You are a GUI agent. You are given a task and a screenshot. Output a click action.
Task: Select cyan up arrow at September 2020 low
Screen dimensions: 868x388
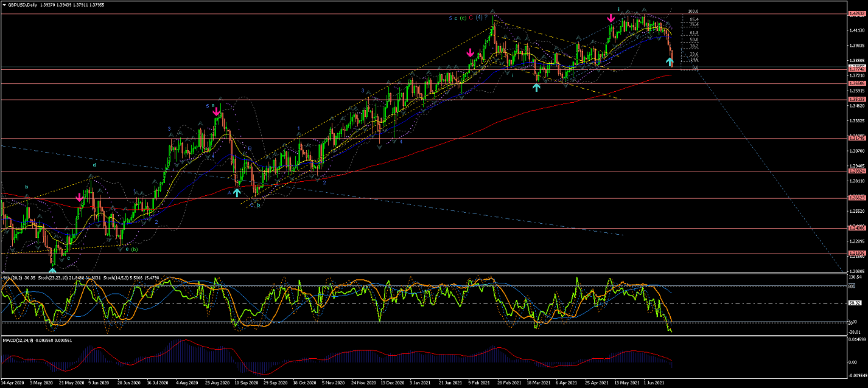pyautogui.click(x=237, y=192)
